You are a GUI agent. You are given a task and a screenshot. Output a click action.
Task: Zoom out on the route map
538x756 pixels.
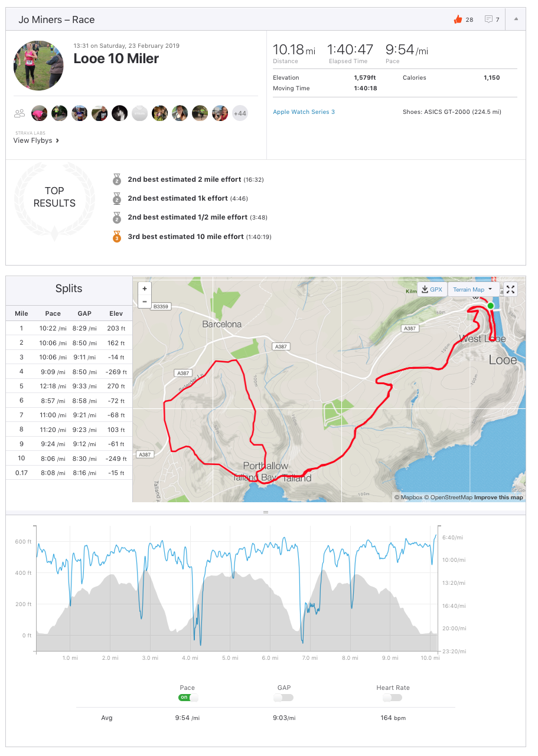pyautogui.click(x=145, y=302)
